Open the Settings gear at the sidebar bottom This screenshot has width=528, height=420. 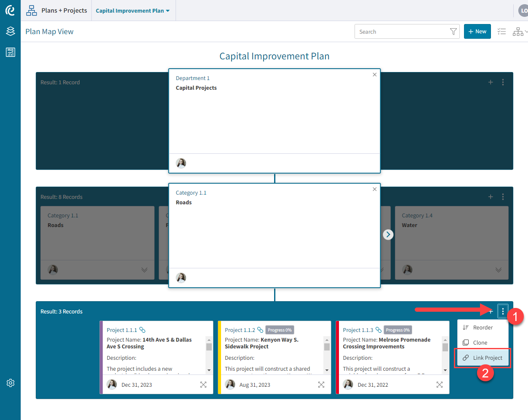(x=10, y=383)
